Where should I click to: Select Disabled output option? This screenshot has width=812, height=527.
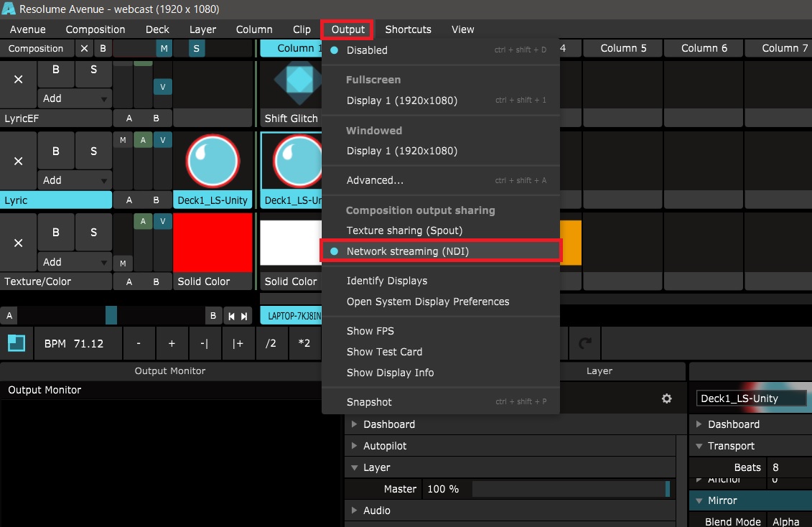441,50
